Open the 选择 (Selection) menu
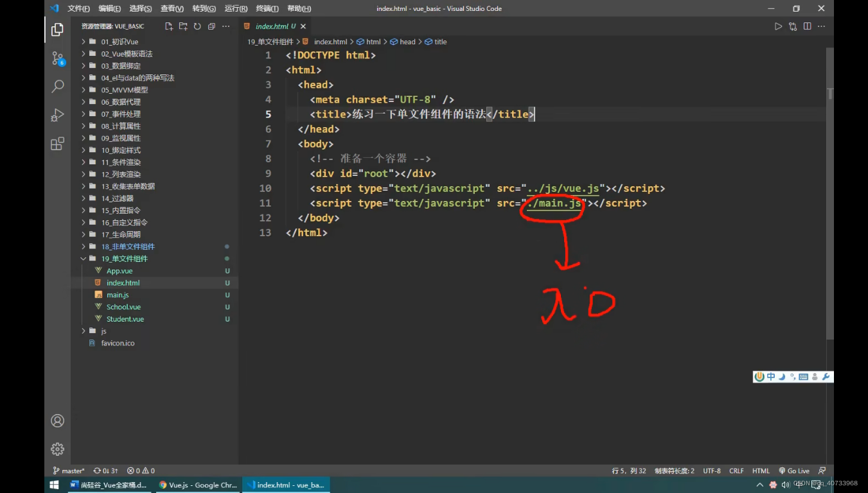 pos(141,8)
